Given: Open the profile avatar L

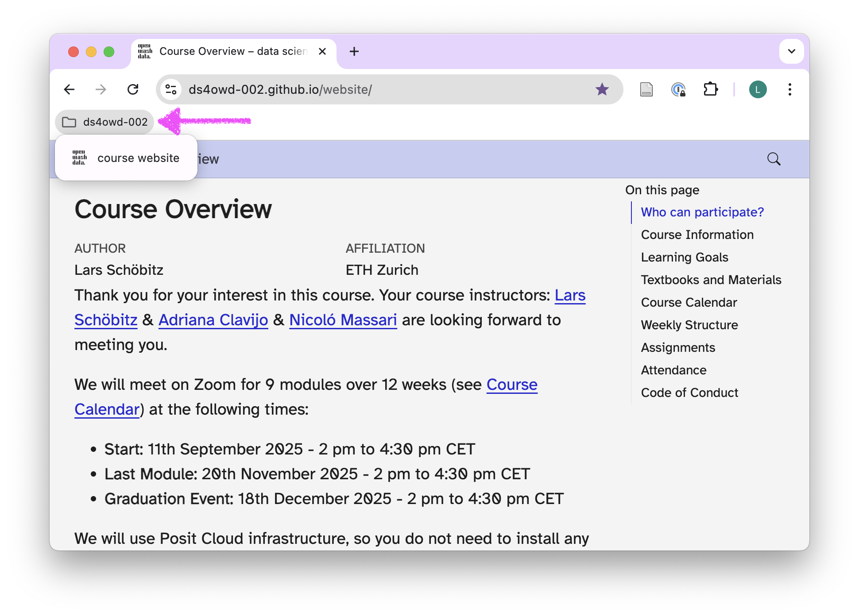Looking at the screenshot, I should [758, 90].
